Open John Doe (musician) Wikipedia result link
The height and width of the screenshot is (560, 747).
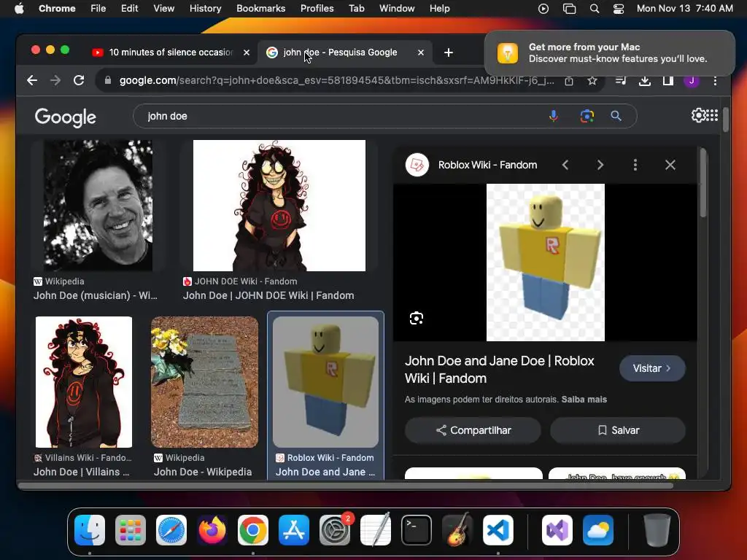(96, 296)
